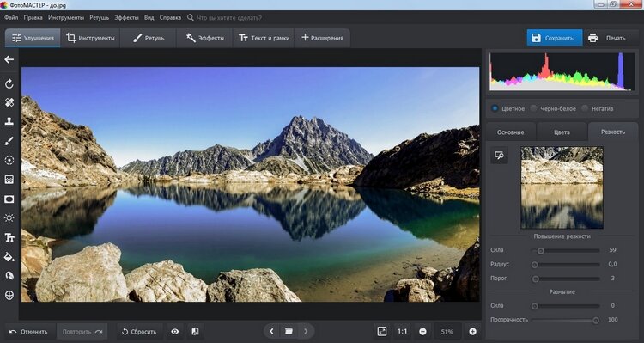The width and height of the screenshot is (644, 343).
Task: Select the vignette rectangle tool
Action: tap(9, 199)
